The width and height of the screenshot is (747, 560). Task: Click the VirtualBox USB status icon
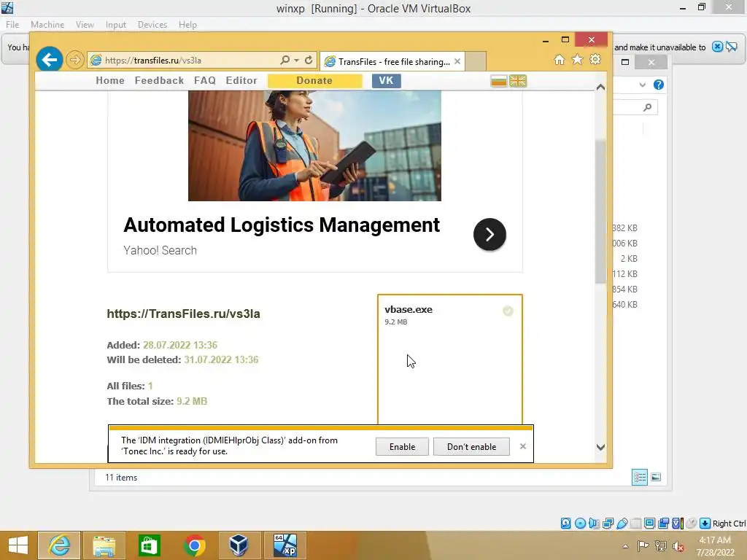pos(622,524)
